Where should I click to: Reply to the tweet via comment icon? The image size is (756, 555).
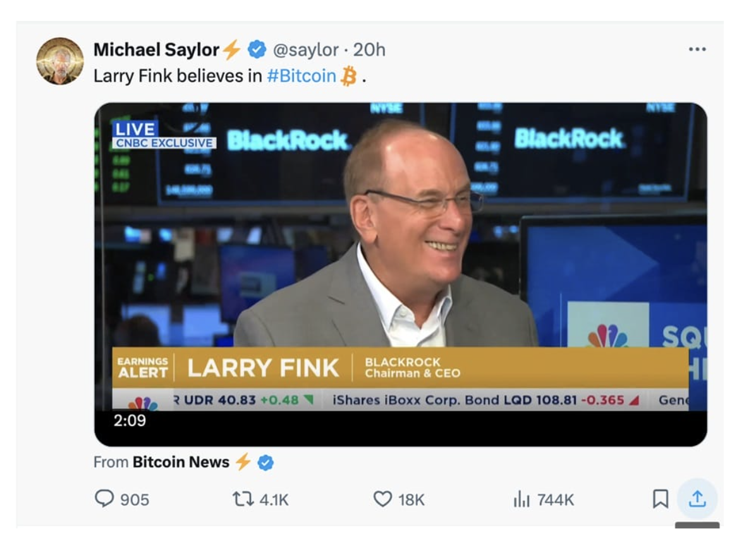[x=104, y=499]
